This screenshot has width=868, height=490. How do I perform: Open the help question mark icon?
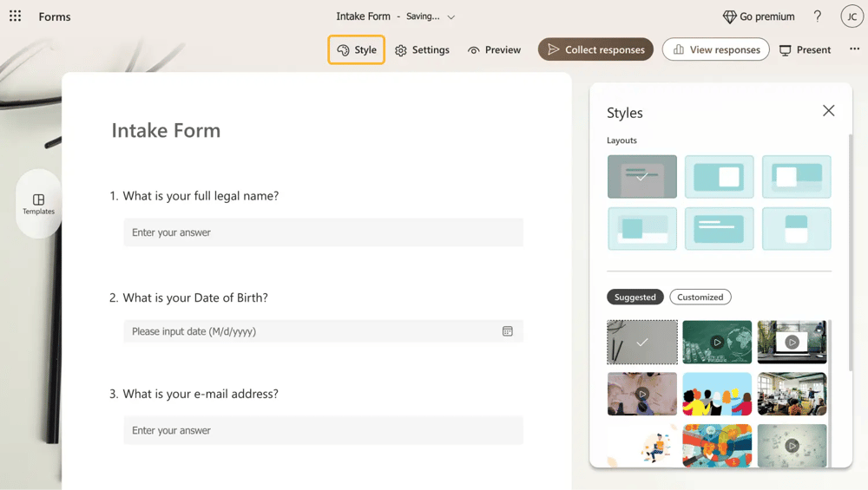(817, 16)
